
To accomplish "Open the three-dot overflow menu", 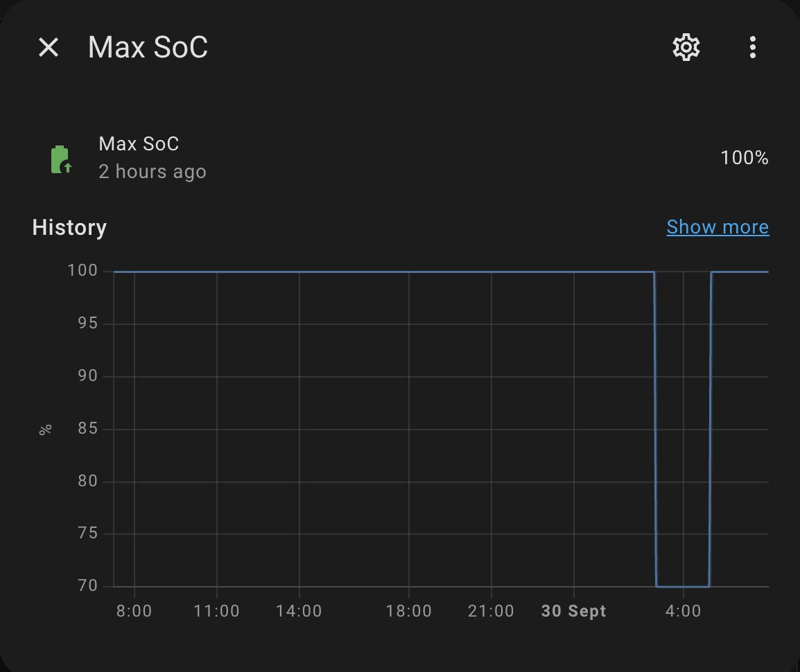I will tap(753, 47).
